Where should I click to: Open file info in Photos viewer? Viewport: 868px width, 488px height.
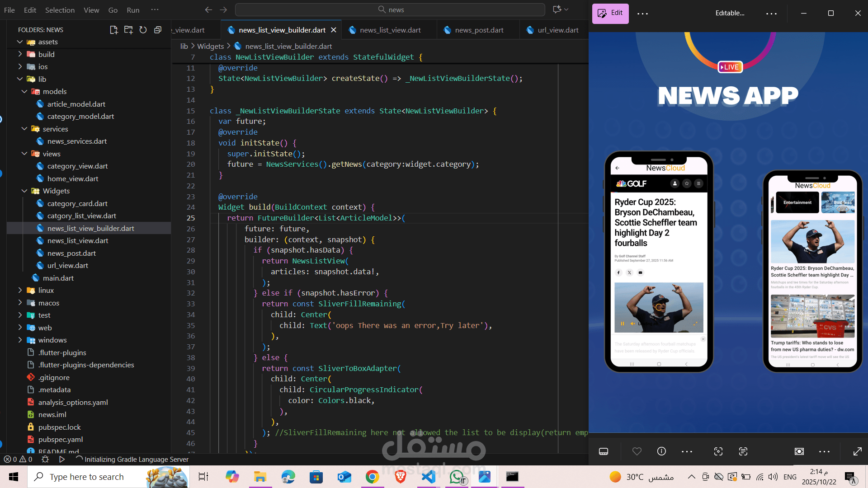(661, 451)
